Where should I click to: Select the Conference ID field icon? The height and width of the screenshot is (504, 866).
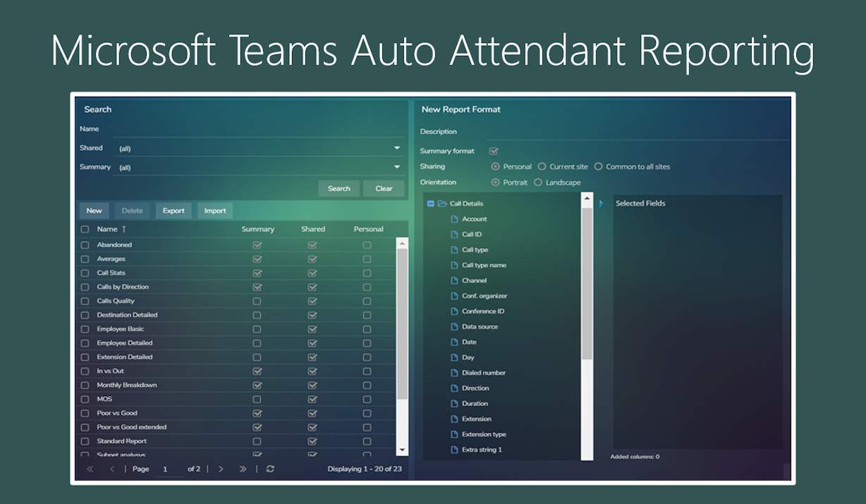453,311
